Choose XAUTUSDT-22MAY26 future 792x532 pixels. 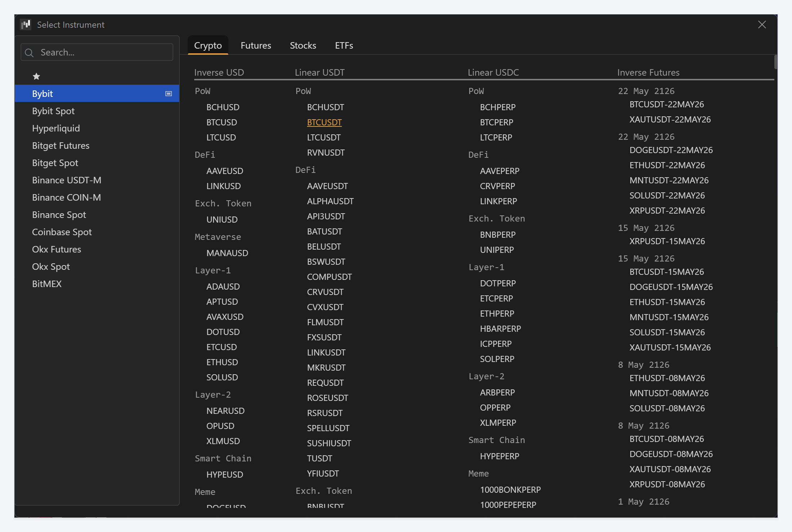(670, 120)
